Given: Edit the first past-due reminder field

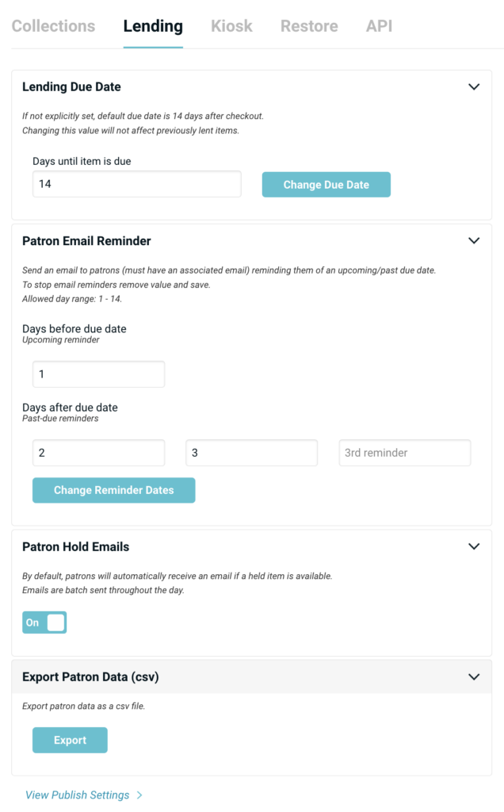Looking at the screenshot, I should 98,453.
